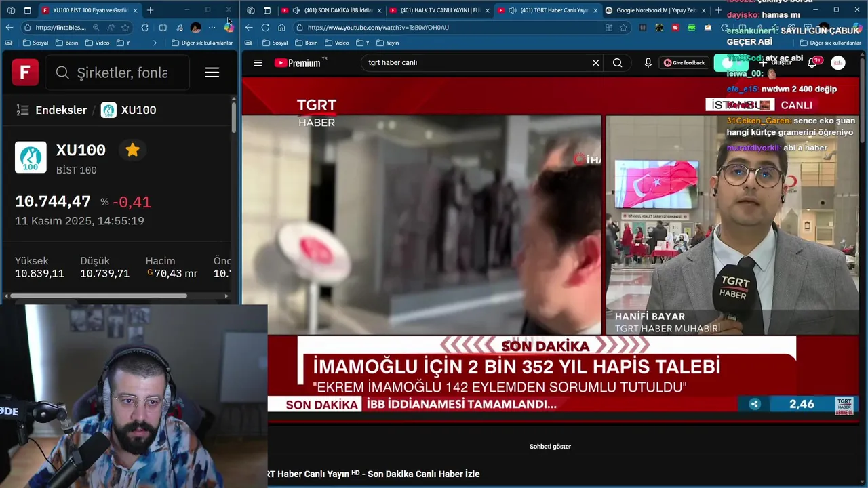This screenshot has width=868, height=488.
Task: Click the Oluştur create button
Action: 776,62
